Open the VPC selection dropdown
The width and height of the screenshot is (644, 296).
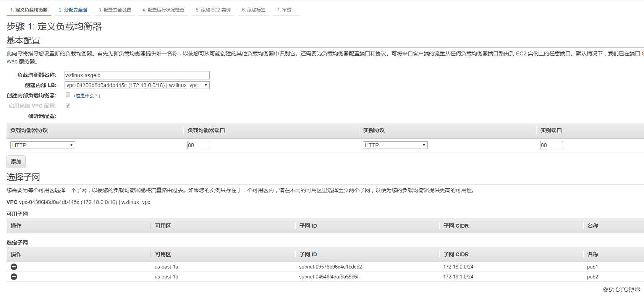point(137,85)
